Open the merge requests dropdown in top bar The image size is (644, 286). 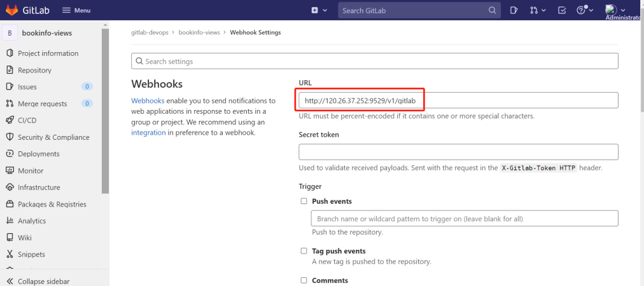(x=538, y=10)
